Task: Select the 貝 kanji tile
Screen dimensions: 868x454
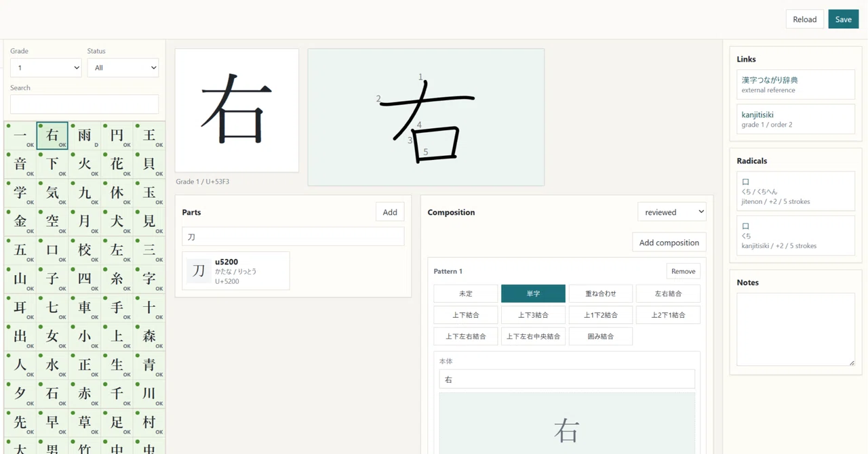Action: 149,165
